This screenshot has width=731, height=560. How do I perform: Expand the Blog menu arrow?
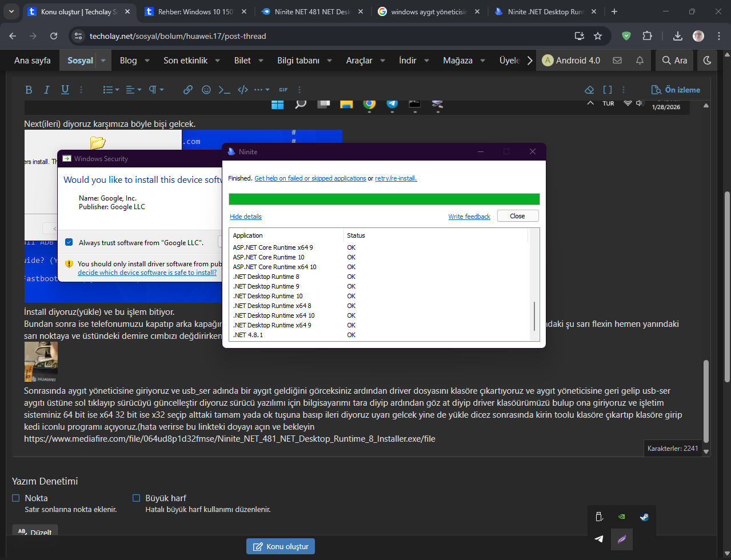pyautogui.click(x=147, y=61)
